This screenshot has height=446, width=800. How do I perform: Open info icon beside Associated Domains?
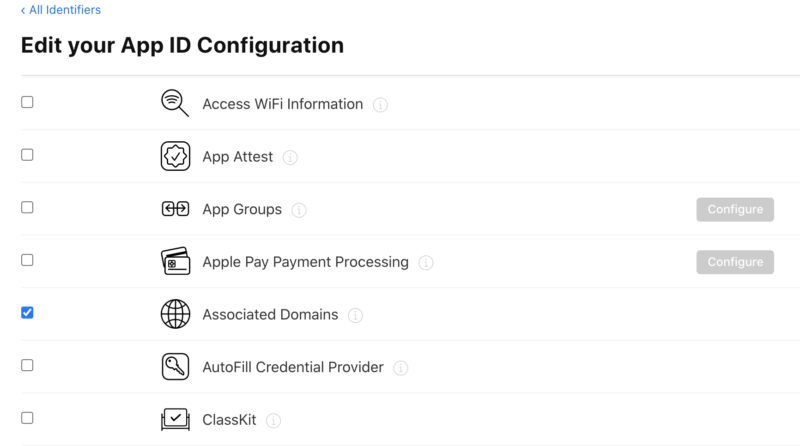355,315
